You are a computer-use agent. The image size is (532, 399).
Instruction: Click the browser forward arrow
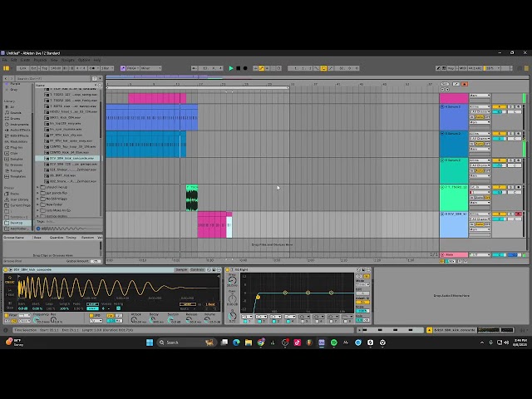click(11, 78)
